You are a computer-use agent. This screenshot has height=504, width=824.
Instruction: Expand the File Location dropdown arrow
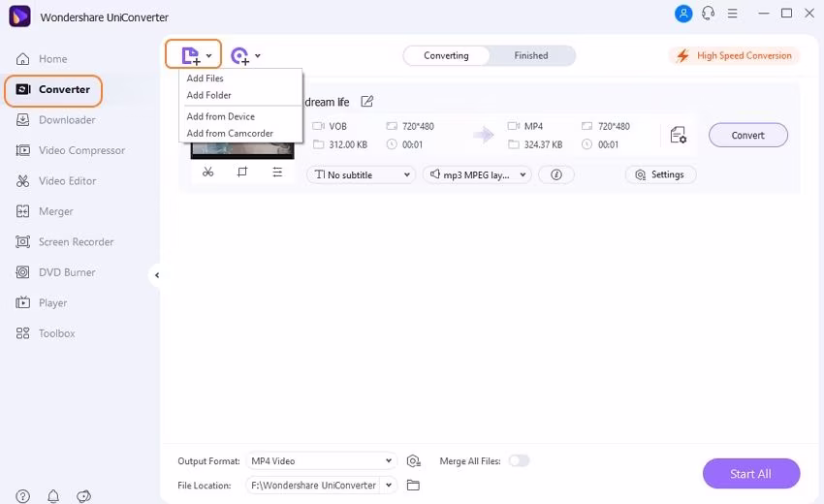point(389,485)
